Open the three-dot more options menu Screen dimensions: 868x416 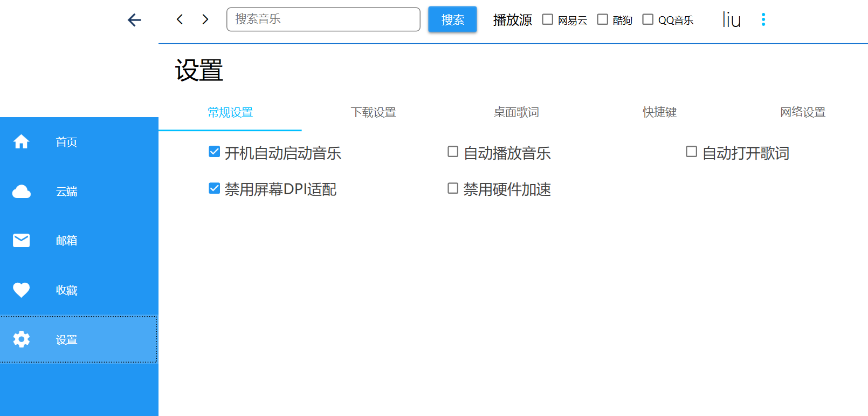point(763,19)
